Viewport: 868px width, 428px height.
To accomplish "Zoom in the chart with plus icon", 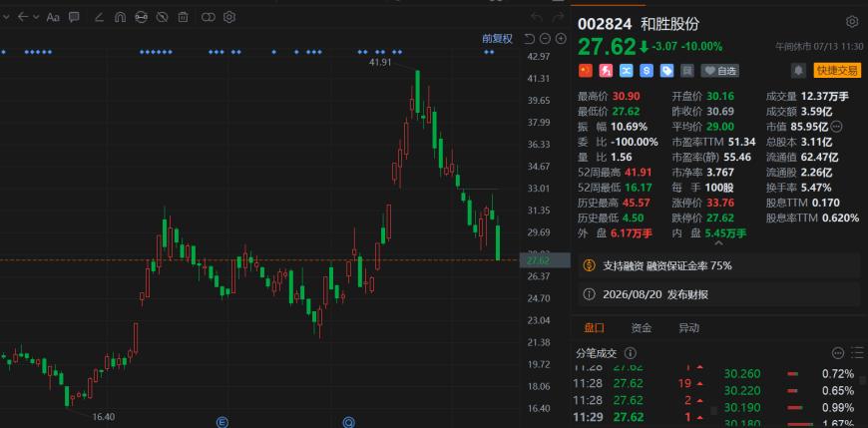I will click(x=561, y=39).
